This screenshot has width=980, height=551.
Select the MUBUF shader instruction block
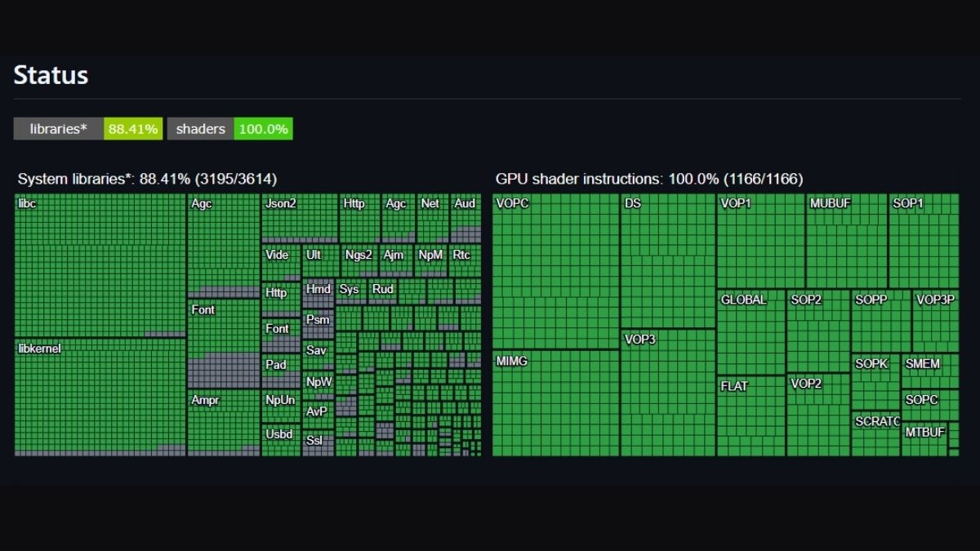tap(847, 241)
